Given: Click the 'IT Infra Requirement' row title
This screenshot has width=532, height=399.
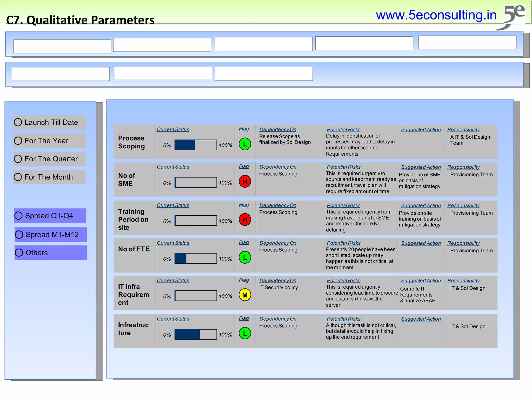Looking at the screenshot, I should [x=134, y=295].
